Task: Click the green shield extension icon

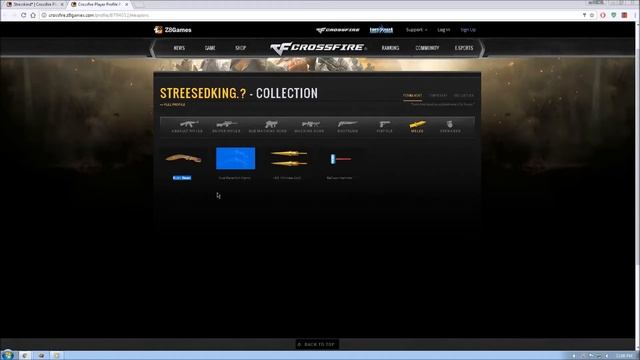Action: tap(613, 15)
